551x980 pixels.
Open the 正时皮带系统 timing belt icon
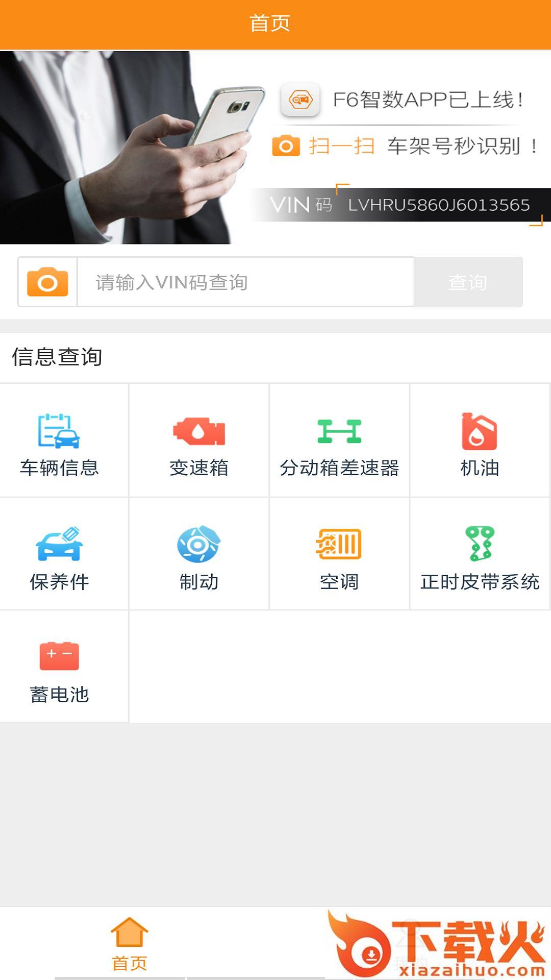coord(480,544)
